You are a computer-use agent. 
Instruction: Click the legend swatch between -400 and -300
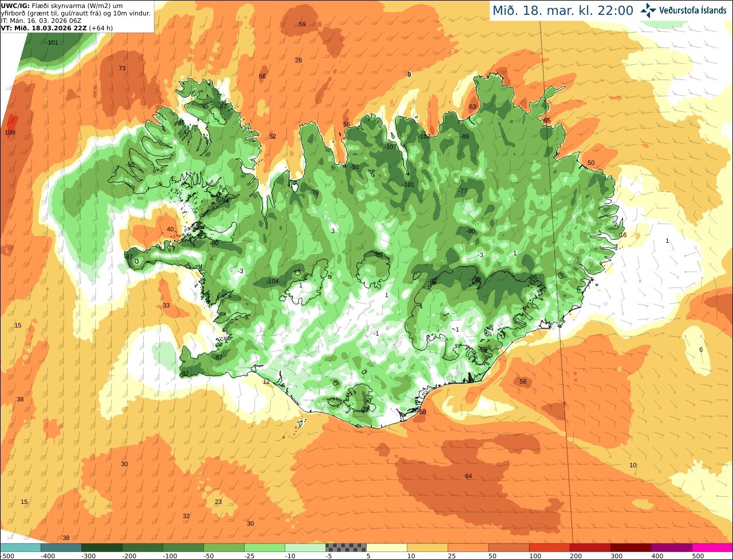61,547
